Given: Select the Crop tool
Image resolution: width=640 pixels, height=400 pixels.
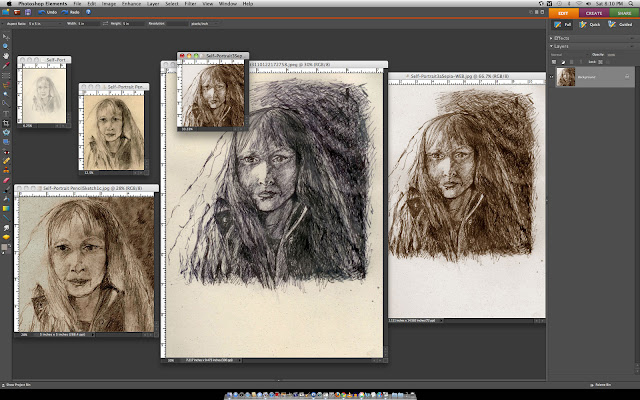Looking at the screenshot, I should [5, 122].
